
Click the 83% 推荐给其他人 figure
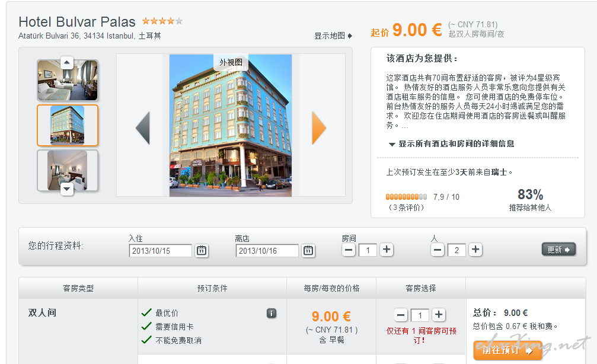530,200
